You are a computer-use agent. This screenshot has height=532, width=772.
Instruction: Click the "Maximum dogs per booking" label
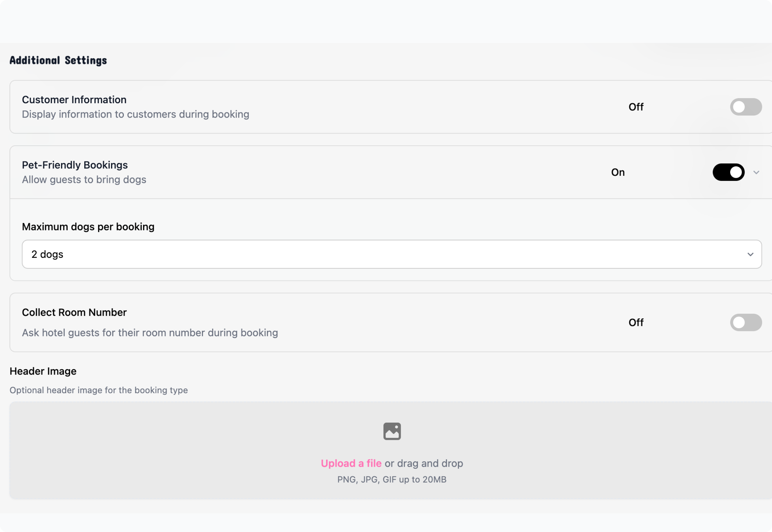88,227
